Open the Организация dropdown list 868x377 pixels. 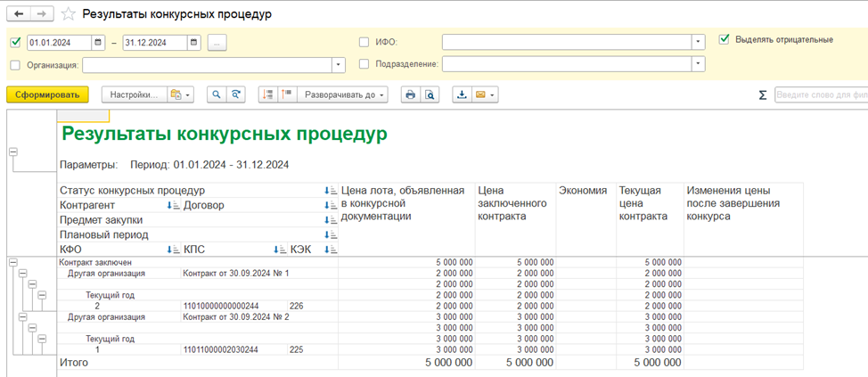pos(339,65)
